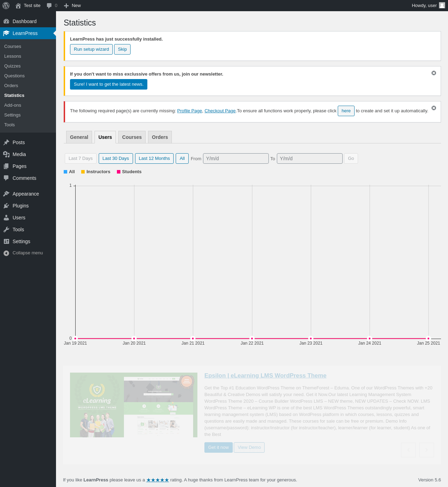Select Last 7 Days range
Viewport: 448px width, 487px height.
point(80,158)
